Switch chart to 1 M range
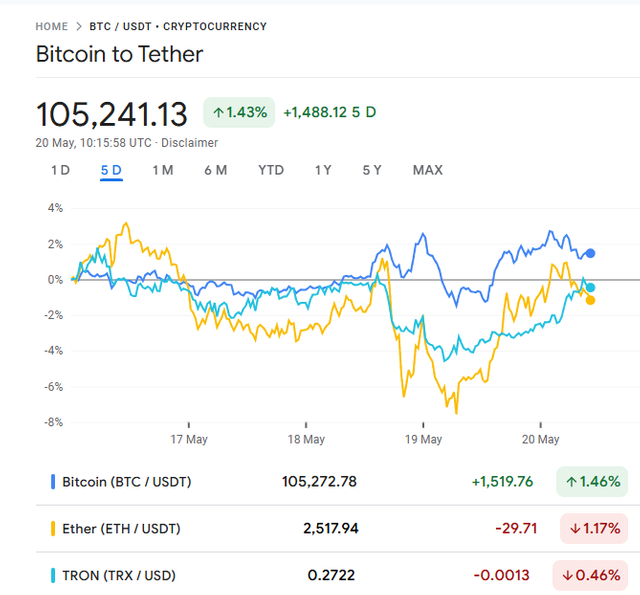The width and height of the screenshot is (640, 595). tap(162, 170)
